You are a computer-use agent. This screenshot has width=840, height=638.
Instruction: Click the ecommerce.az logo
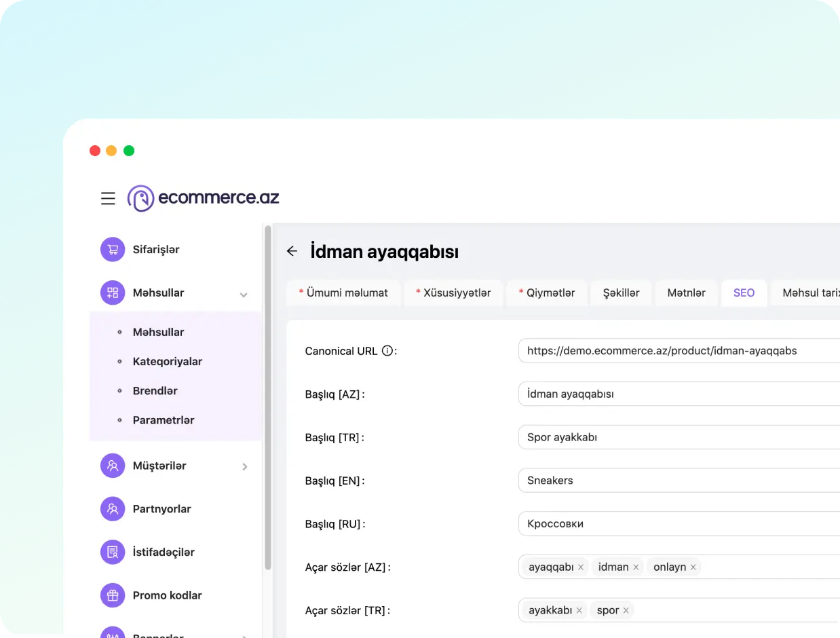(x=204, y=198)
